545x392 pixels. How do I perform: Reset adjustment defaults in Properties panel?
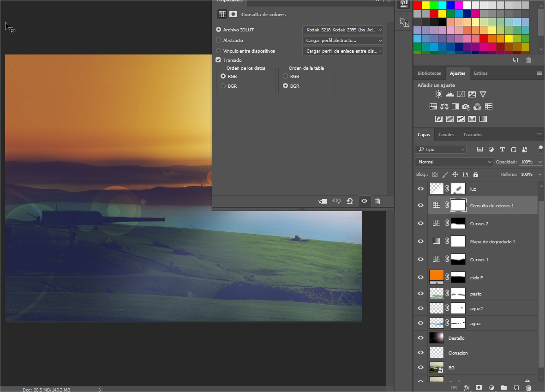350,201
